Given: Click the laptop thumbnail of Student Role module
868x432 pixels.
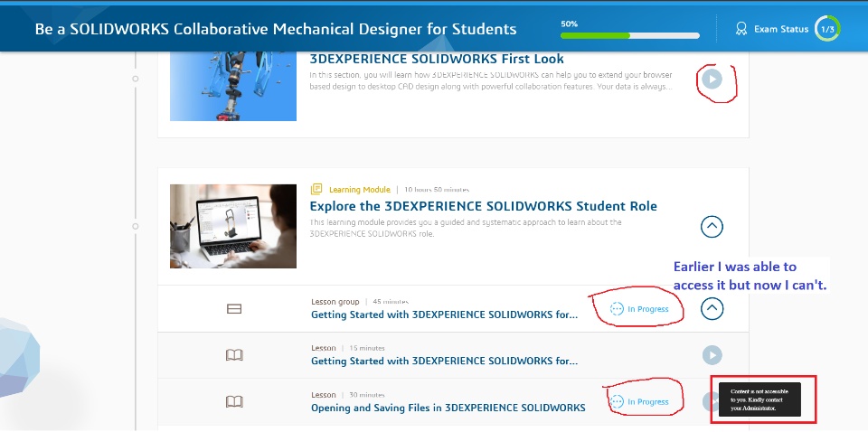Looking at the screenshot, I should [233, 227].
